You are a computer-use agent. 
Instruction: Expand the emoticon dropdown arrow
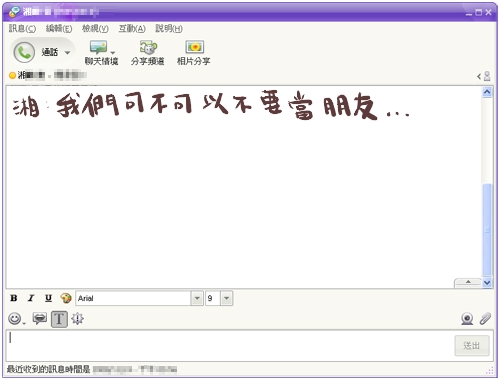point(24,323)
